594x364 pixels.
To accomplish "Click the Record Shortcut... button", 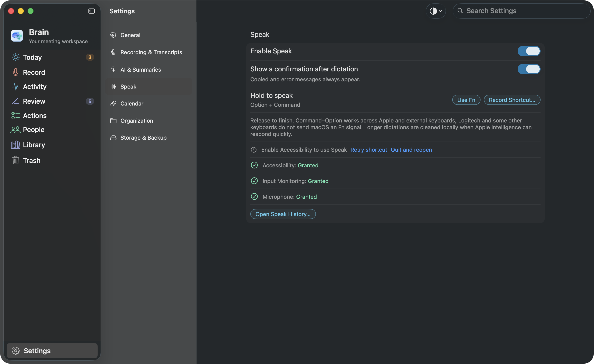I will click(x=512, y=100).
